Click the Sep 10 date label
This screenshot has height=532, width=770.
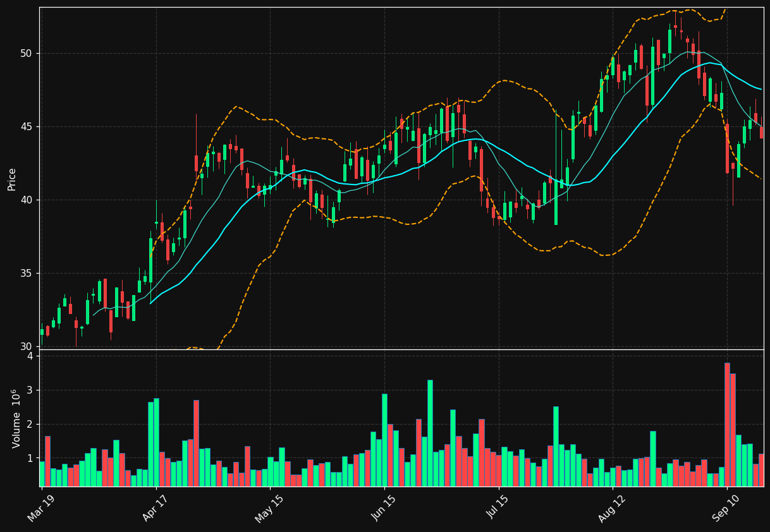pos(726,507)
